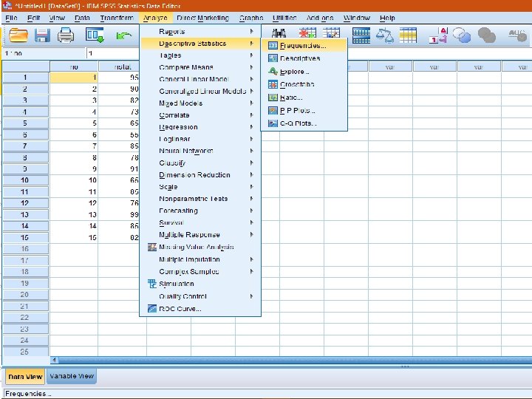
Task: Click the Undo green arrow icon
Action: point(124,35)
